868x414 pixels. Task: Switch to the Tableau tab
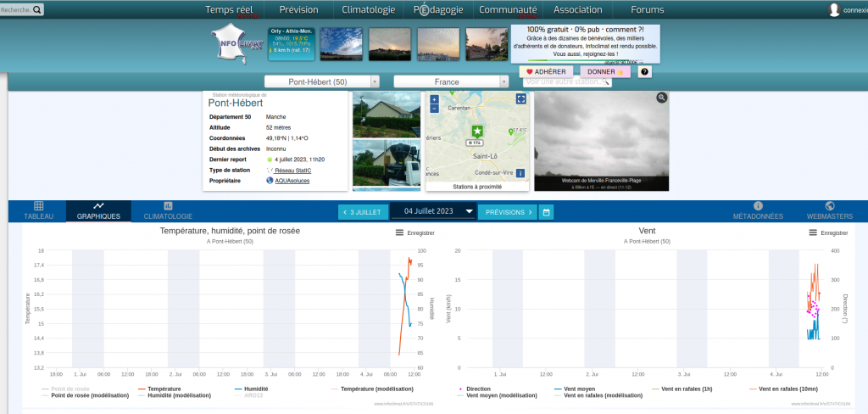[37, 211]
